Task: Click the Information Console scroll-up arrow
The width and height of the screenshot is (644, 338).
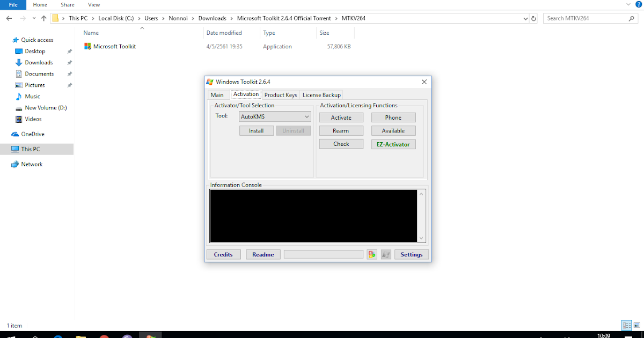Action: (x=421, y=194)
